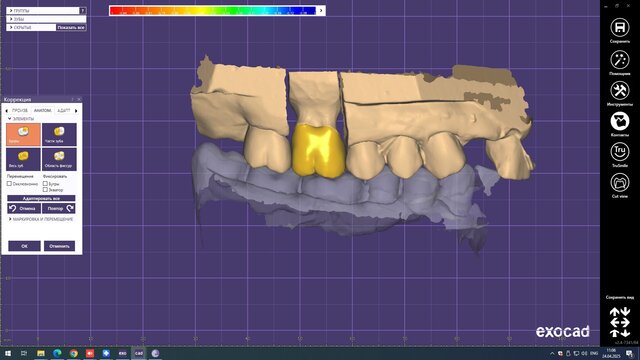Open the Cut view icon
This screenshot has width=640, height=360.
click(x=620, y=182)
